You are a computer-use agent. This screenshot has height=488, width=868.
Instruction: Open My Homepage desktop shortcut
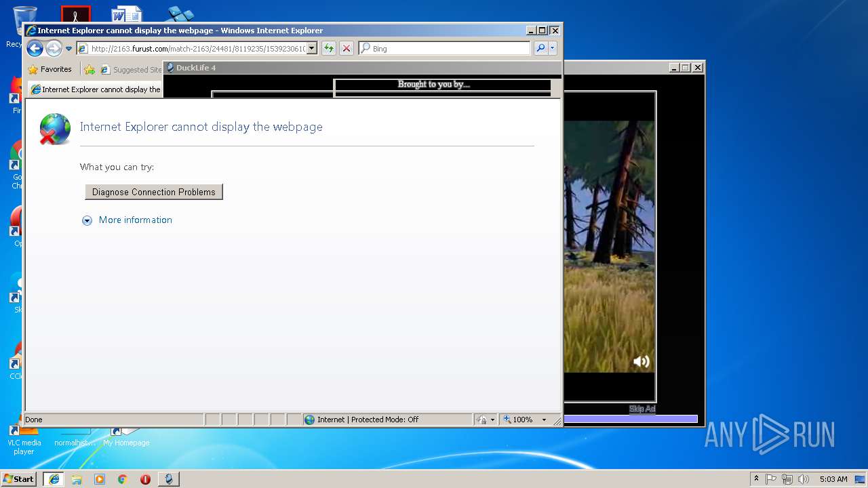pos(126,438)
